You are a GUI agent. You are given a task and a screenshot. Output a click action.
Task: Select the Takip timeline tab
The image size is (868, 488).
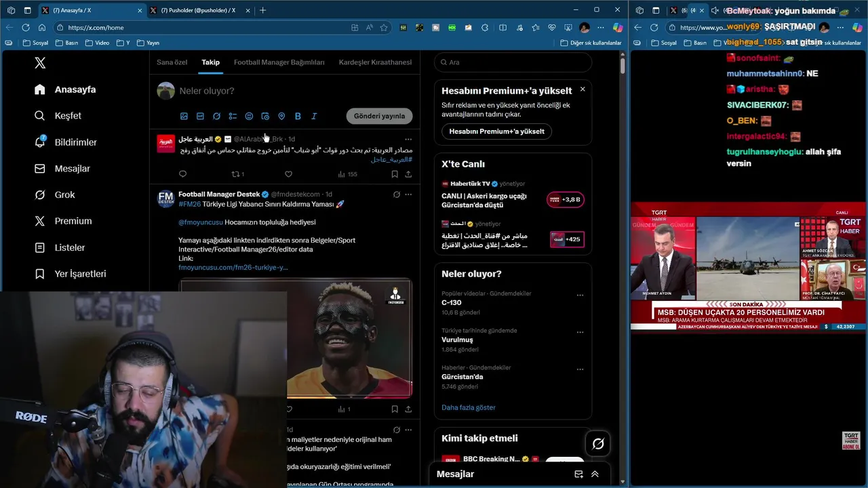pos(210,62)
